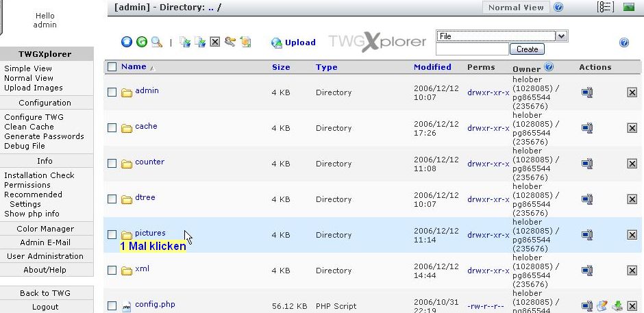Viewport: 644px width, 313px height.
Task: Click the green reload icon in toolbar
Action: click(142, 42)
